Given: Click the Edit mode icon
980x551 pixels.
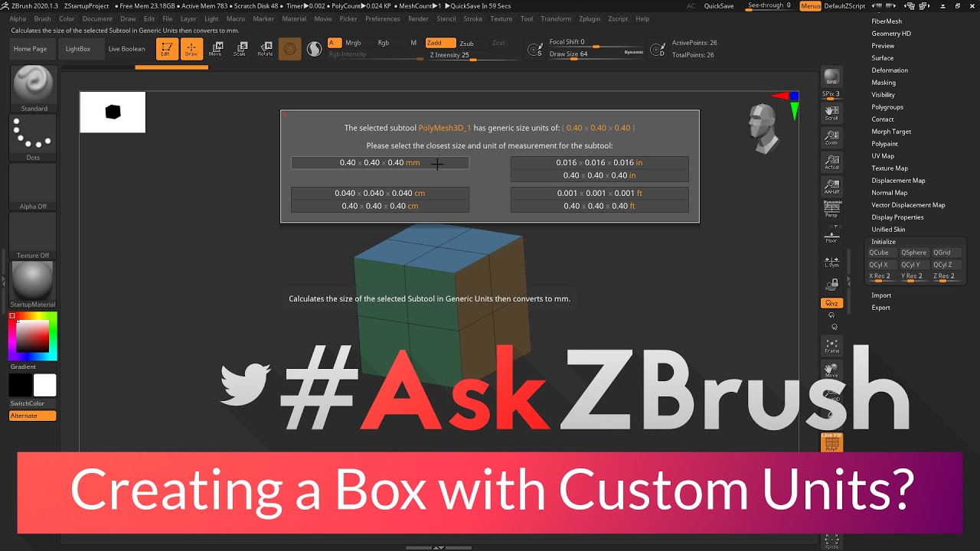Looking at the screenshot, I should (167, 49).
